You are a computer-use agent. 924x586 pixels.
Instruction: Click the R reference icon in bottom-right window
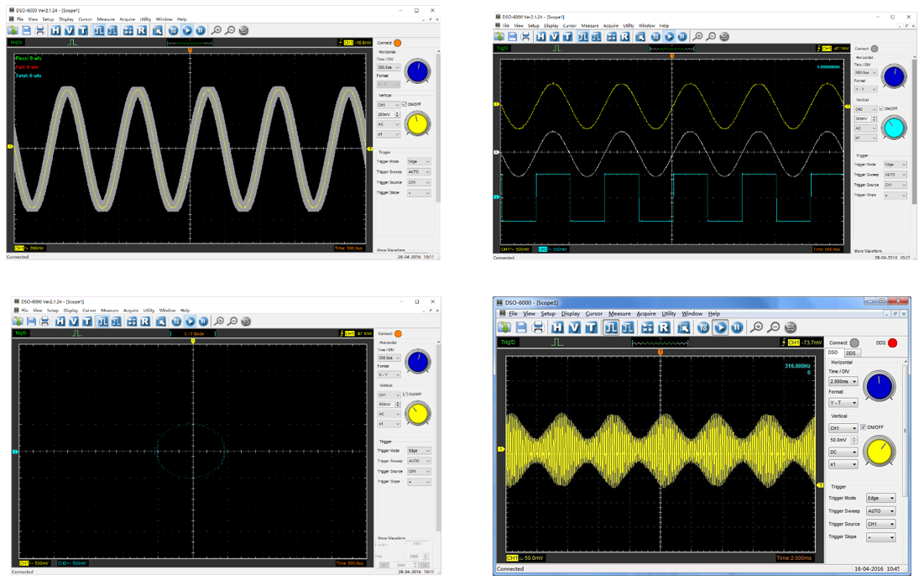[x=664, y=327]
